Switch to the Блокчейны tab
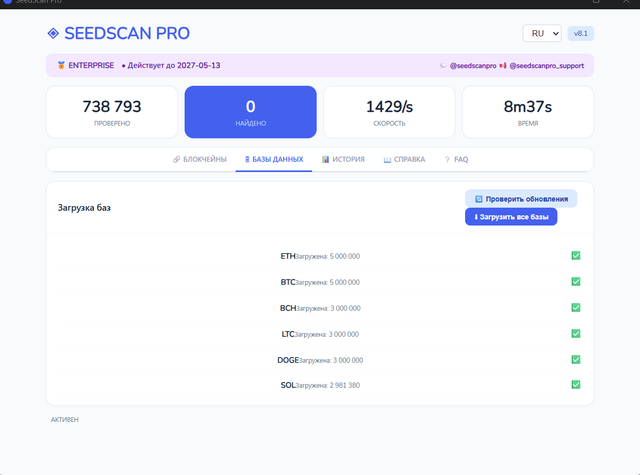This screenshot has width=640, height=475. 200,159
